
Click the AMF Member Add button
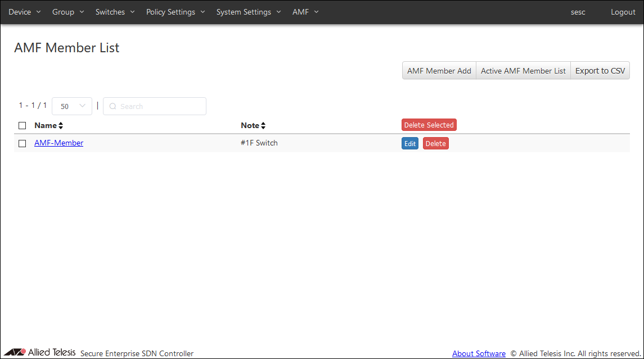439,71
